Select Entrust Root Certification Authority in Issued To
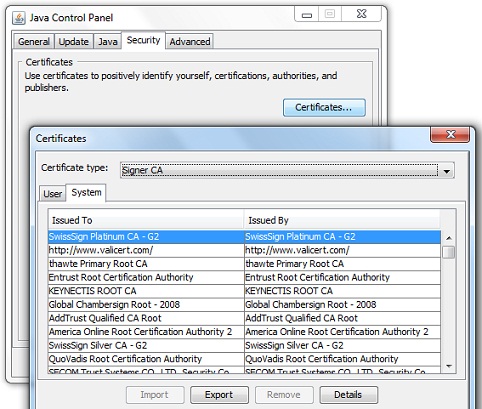The height and width of the screenshot is (409, 482). pyautogui.click(x=146, y=278)
